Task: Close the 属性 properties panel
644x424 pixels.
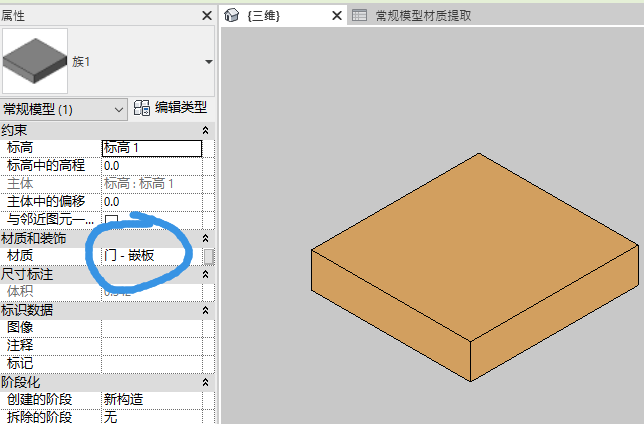Action: click(207, 16)
